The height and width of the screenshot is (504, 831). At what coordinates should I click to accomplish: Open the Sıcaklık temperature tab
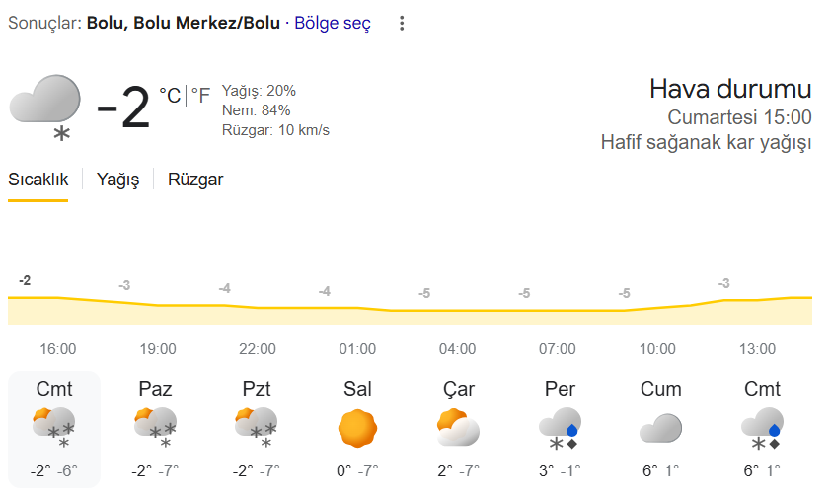point(38,180)
